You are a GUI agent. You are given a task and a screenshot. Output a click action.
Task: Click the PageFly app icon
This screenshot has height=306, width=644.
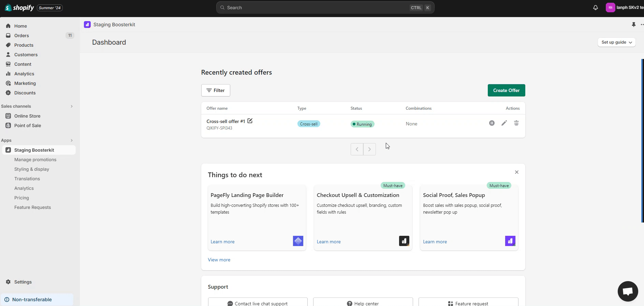[298, 241]
